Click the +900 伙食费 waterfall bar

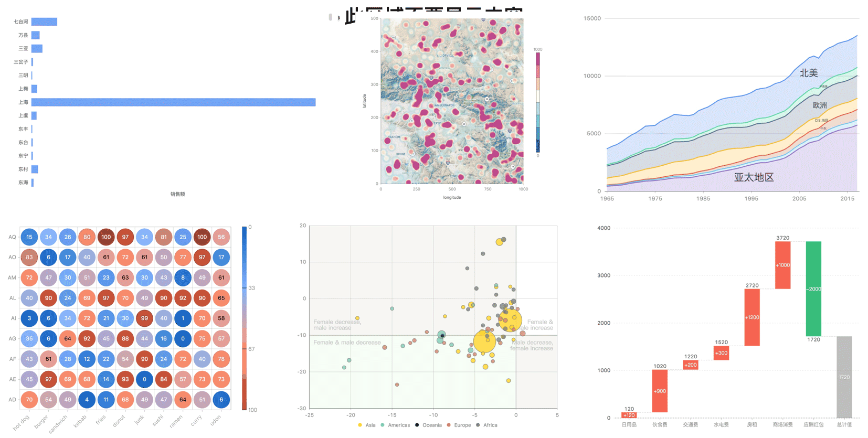tap(660, 391)
